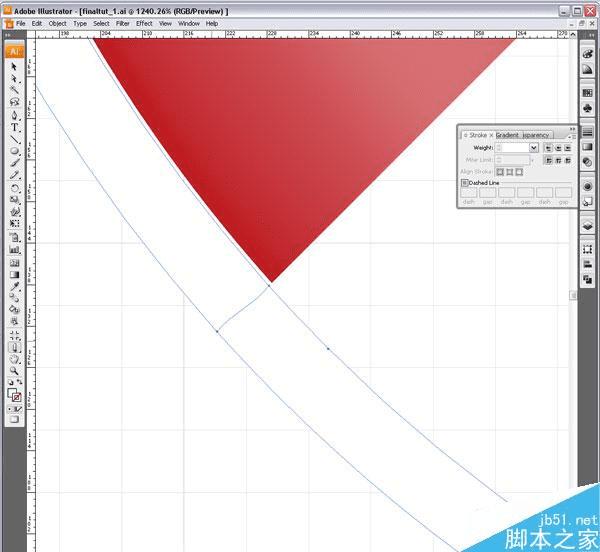Image resolution: width=600 pixels, height=552 pixels.
Task: Select the Mesh tool
Action: [x=14, y=263]
